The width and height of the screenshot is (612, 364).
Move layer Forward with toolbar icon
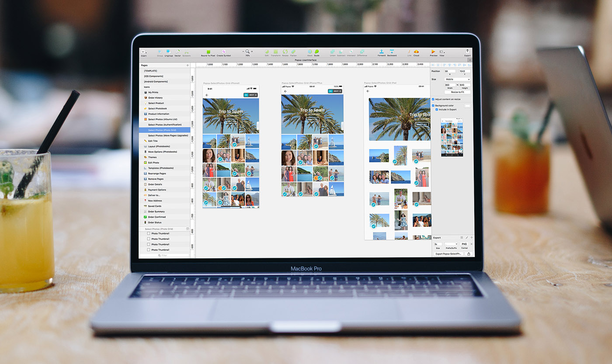click(x=382, y=52)
